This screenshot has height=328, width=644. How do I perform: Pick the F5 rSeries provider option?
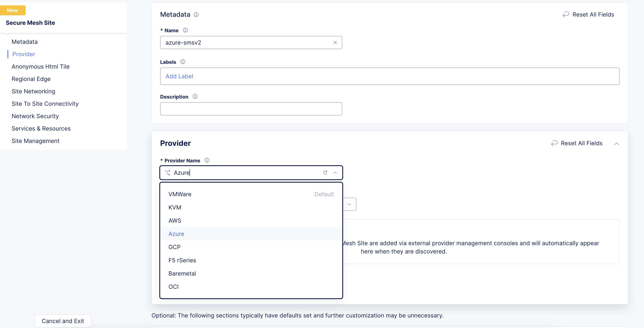[182, 260]
